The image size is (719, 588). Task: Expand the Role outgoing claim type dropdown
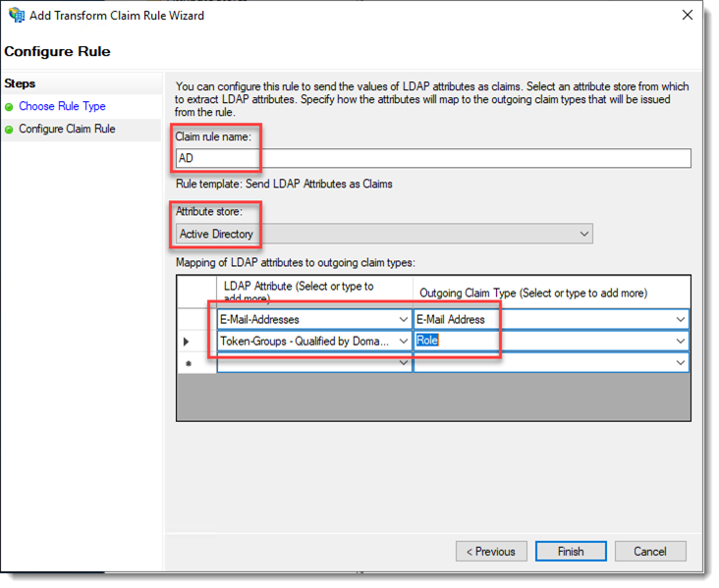point(681,341)
